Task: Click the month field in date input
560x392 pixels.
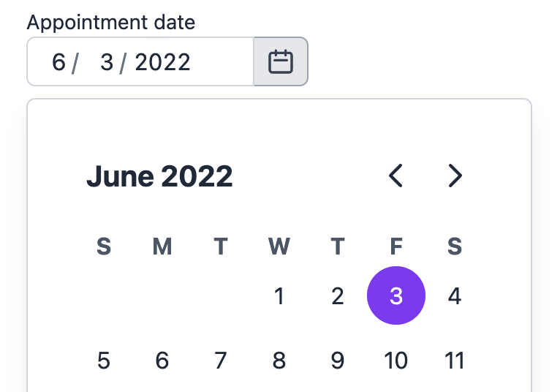Action: click(x=58, y=62)
